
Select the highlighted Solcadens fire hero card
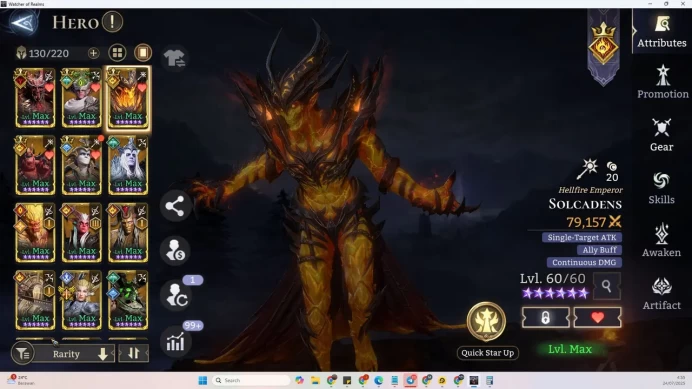128,98
